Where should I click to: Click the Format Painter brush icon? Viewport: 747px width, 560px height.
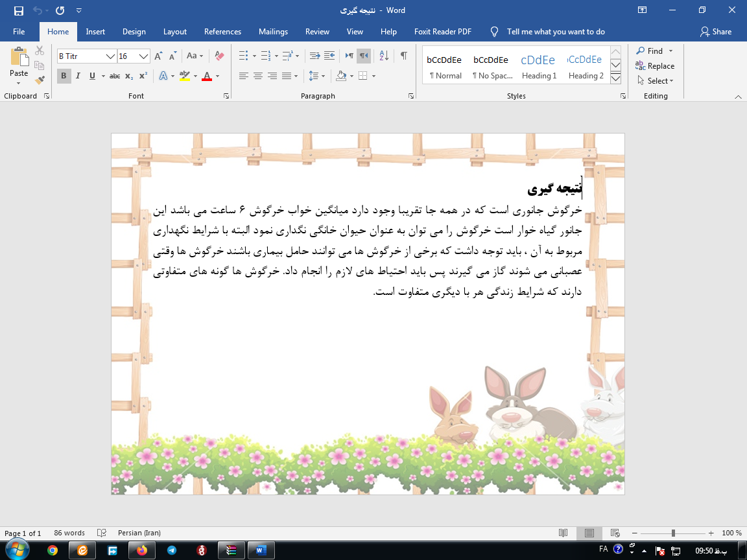40,80
